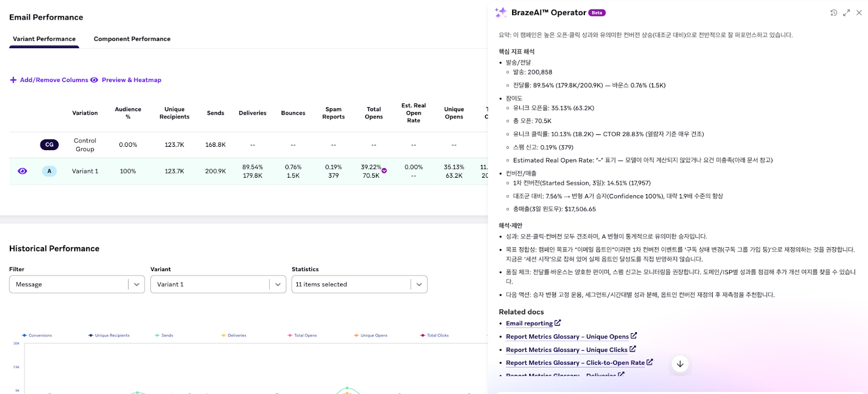The image size is (868, 394).
Task: Toggle the Conversions series in chart legend
Action: tap(37, 335)
